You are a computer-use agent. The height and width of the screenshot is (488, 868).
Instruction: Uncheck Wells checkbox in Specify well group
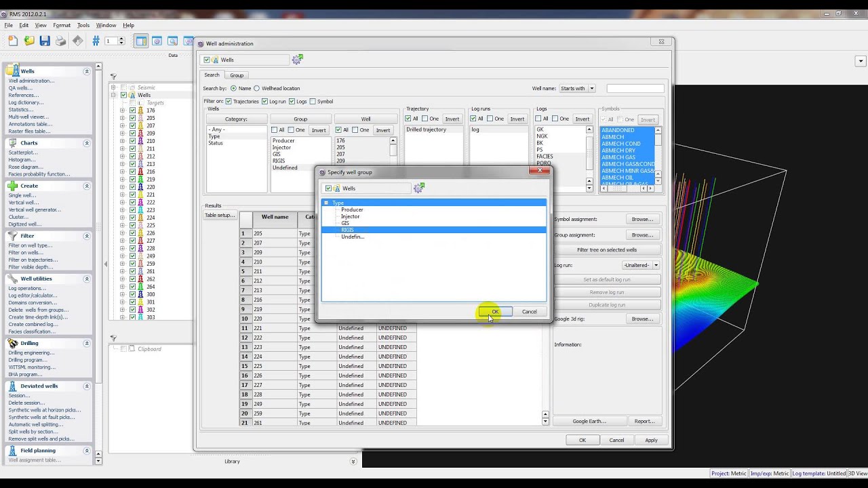[x=329, y=188]
